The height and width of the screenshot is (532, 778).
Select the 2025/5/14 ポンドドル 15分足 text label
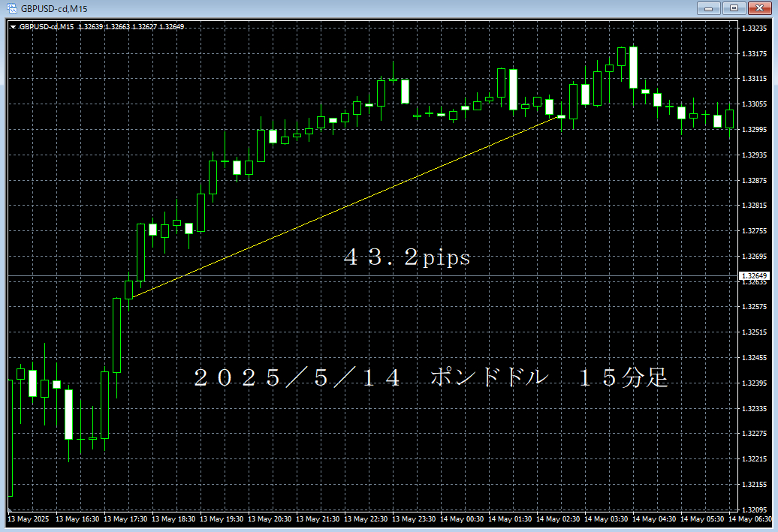[x=430, y=378]
